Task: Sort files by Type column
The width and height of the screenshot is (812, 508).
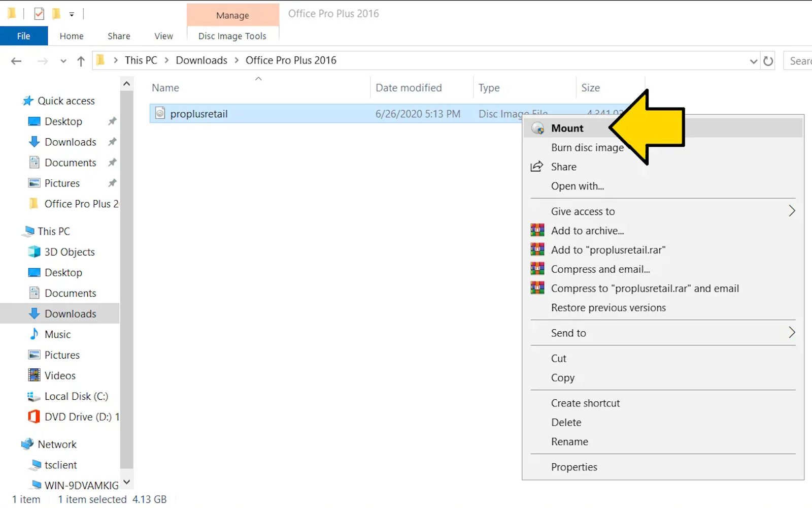Action: point(489,88)
